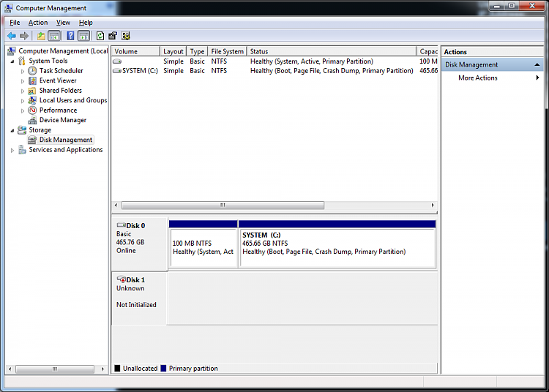
Task: Select the Performance icon in tree
Action: pos(32,110)
